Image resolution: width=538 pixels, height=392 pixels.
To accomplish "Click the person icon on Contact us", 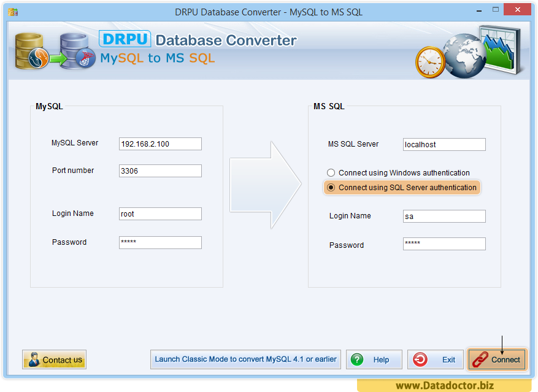I will pos(34,359).
